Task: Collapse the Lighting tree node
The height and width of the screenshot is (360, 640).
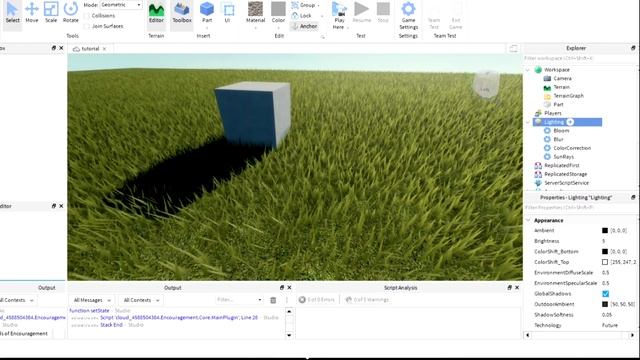Action: [528, 122]
